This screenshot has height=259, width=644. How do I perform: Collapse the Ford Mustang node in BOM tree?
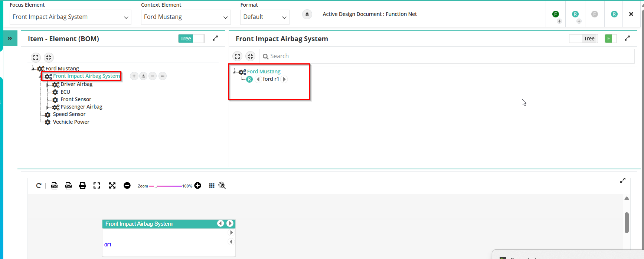(x=33, y=69)
